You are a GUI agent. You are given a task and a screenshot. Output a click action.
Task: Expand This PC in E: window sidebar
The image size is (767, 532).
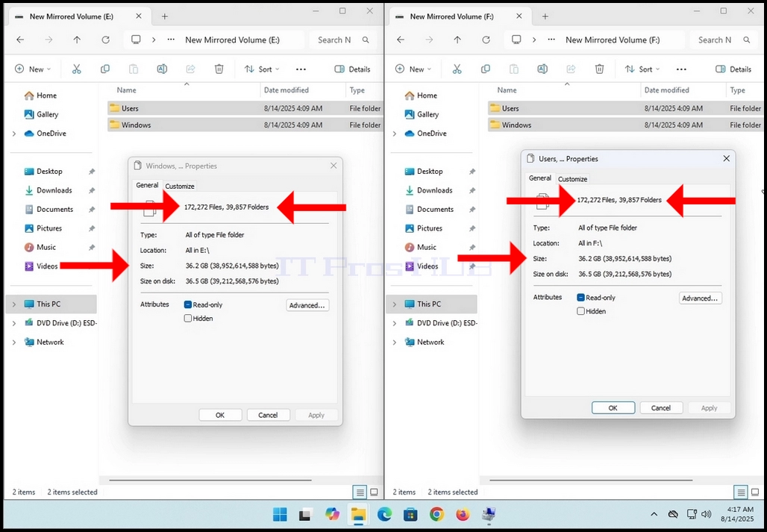pyautogui.click(x=13, y=304)
